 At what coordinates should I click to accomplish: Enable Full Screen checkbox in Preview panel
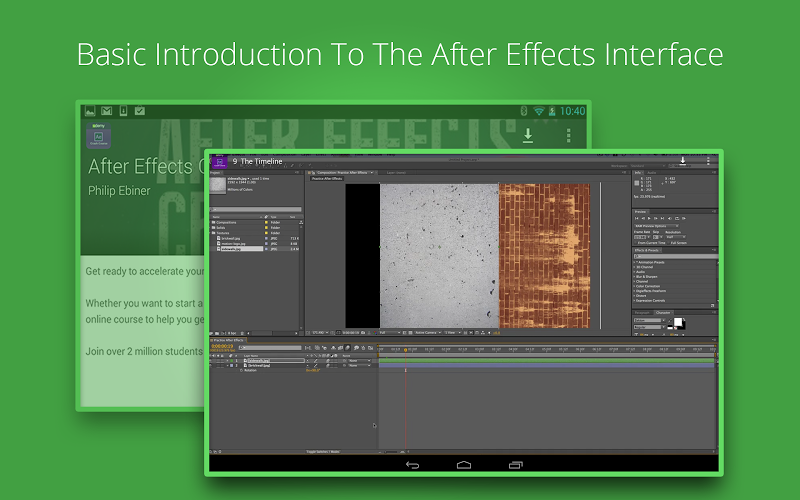coord(668,243)
